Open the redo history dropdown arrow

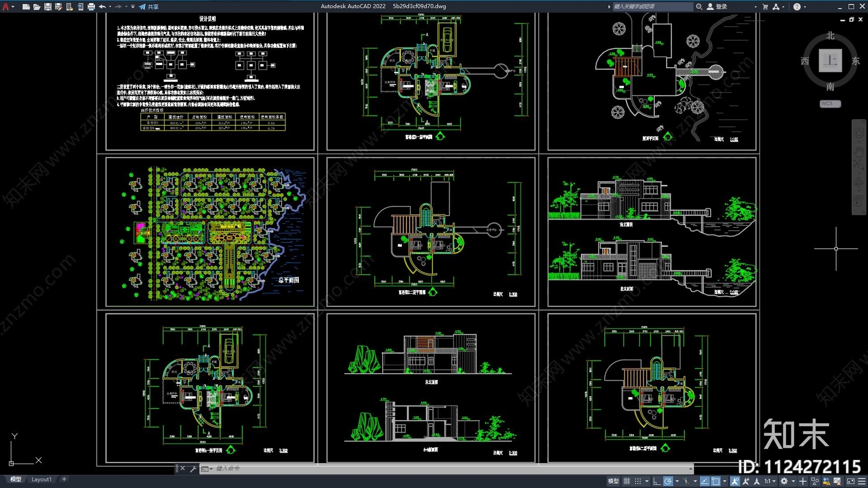pyautogui.click(x=126, y=7)
